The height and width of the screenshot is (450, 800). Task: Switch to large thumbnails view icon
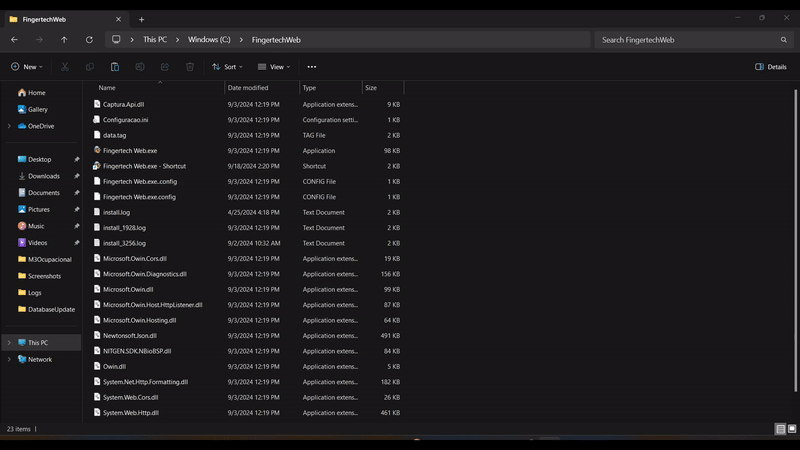tap(792, 429)
